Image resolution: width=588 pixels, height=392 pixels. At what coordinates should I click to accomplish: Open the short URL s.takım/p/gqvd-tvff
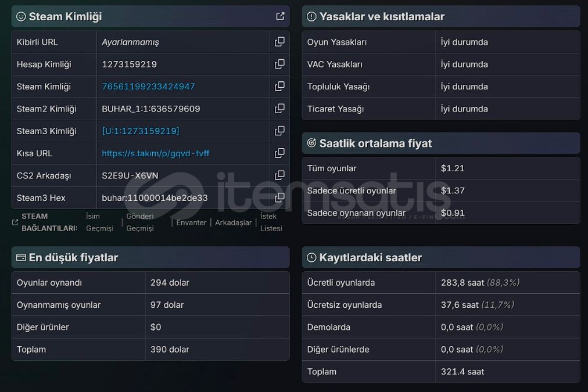pyautogui.click(x=156, y=153)
